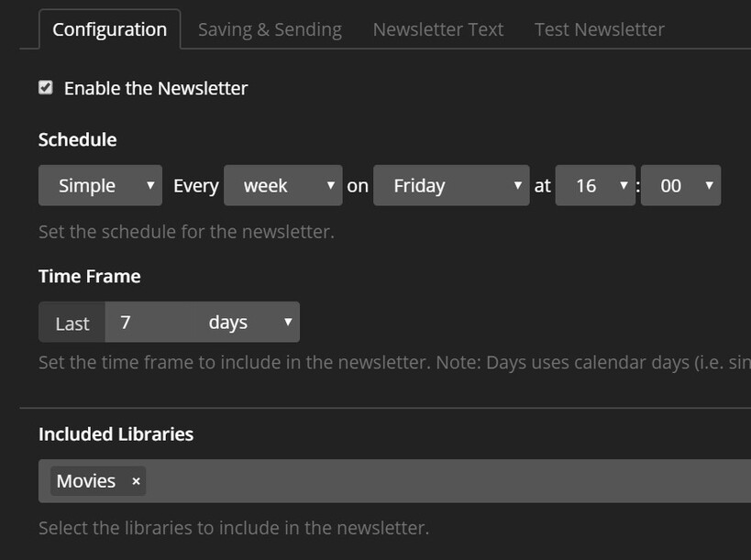Viewport: 751px width, 560px height.
Task: Go to the Newsletter Text tab
Action: pos(438,29)
